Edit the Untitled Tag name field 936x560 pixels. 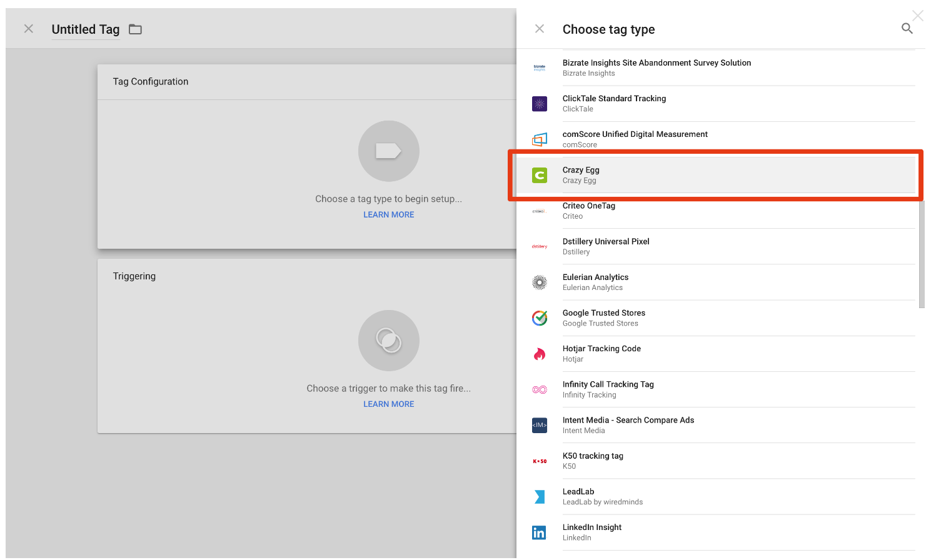86,29
